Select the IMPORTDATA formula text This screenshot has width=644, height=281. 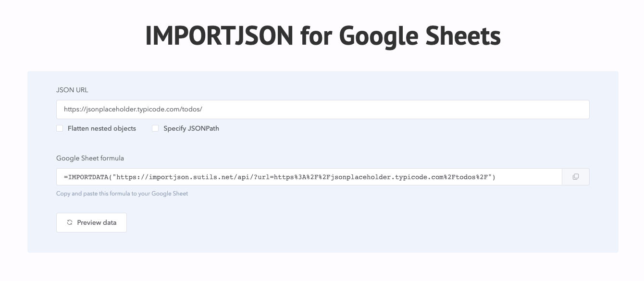tap(280, 176)
